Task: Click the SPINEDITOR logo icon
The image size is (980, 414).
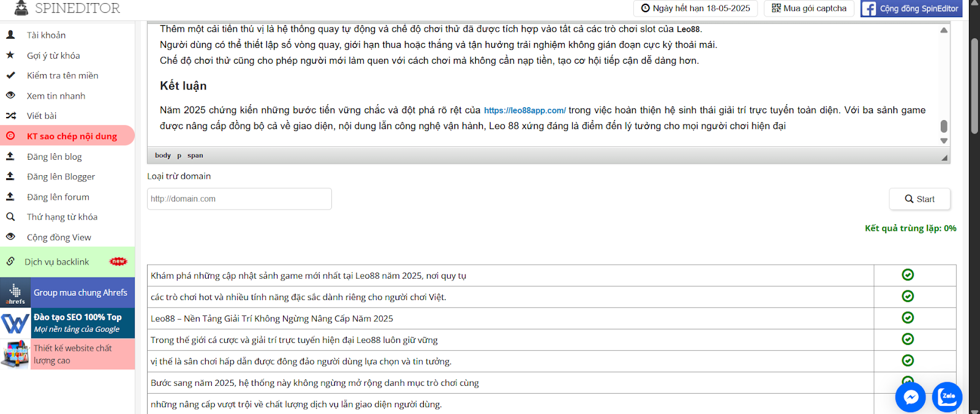Action: (21, 7)
